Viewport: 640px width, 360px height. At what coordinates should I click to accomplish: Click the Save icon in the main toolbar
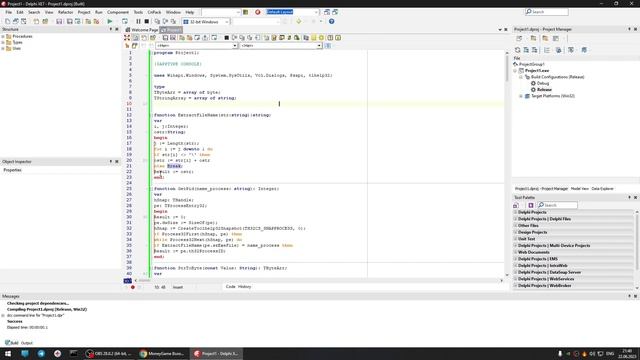click(59, 21)
